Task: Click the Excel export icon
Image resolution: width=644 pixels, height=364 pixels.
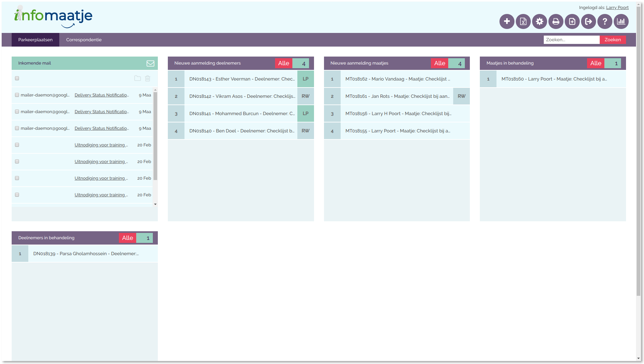Action: click(523, 22)
